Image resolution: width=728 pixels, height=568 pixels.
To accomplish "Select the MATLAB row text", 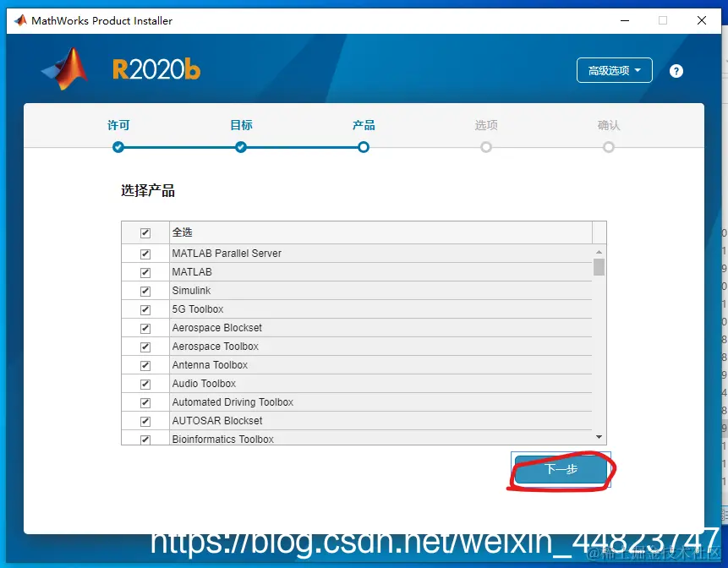I will pyautogui.click(x=192, y=272).
